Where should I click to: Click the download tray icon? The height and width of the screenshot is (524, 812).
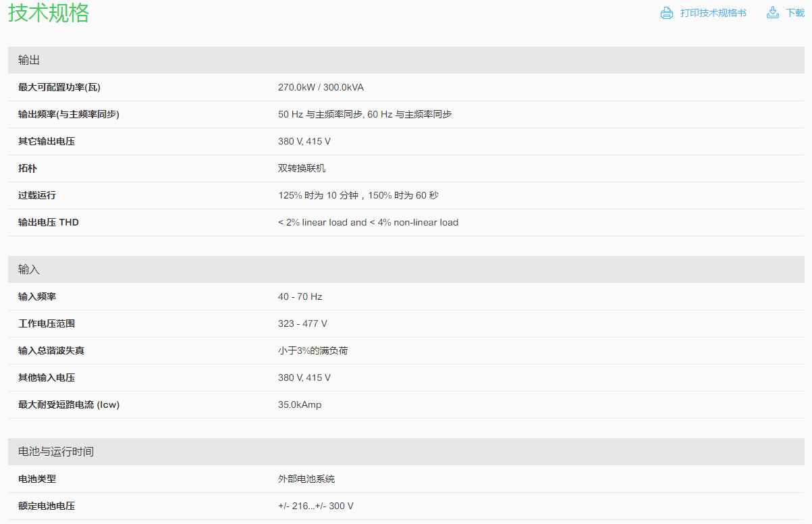pyautogui.click(x=773, y=13)
